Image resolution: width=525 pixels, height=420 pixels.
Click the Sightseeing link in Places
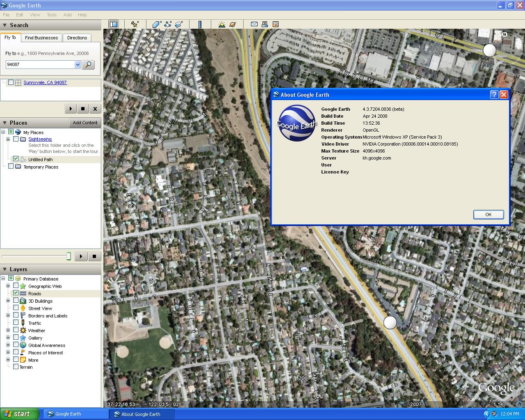click(40, 139)
